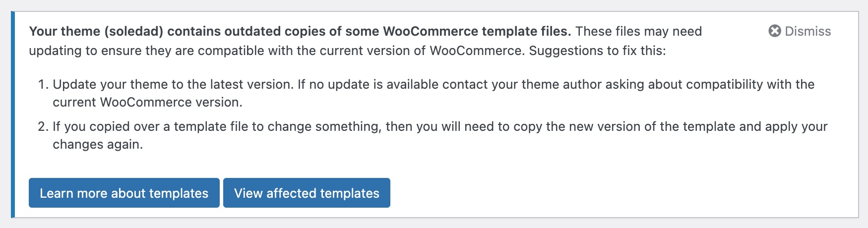Click the circled X Dismiss icon

pyautogui.click(x=774, y=31)
